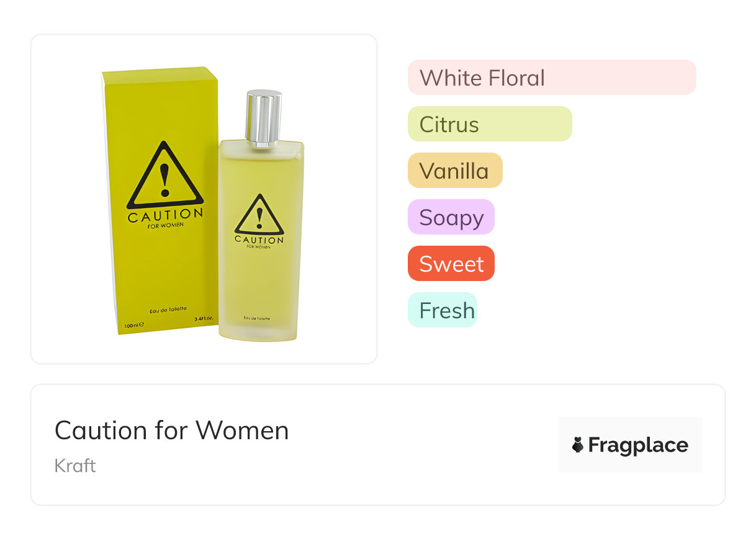Select the White Floral accord bar

click(552, 78)
